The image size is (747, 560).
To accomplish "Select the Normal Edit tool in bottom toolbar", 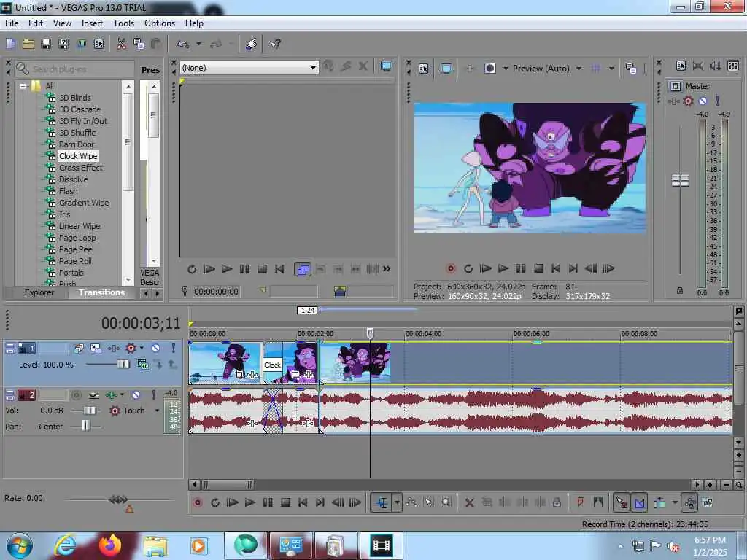I will coord(382,502).
